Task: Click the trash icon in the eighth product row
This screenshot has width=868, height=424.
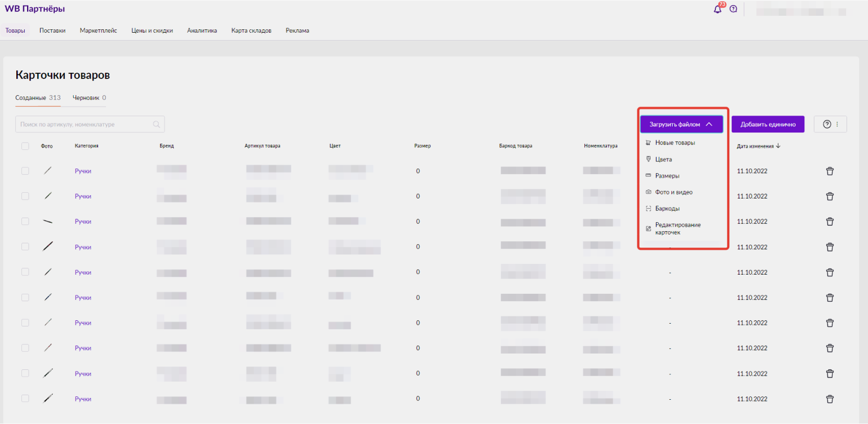Action: coord(830,348)
